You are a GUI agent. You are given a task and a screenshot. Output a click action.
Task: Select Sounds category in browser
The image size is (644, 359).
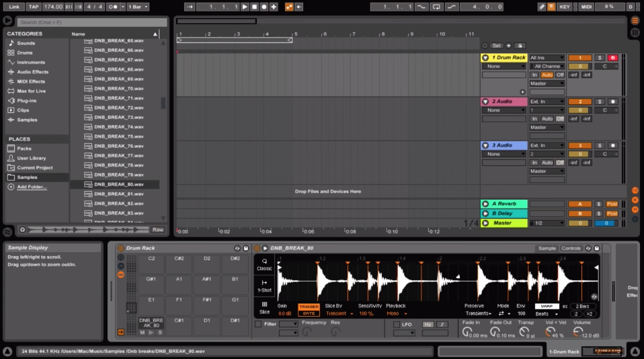[x=26, y=43]
